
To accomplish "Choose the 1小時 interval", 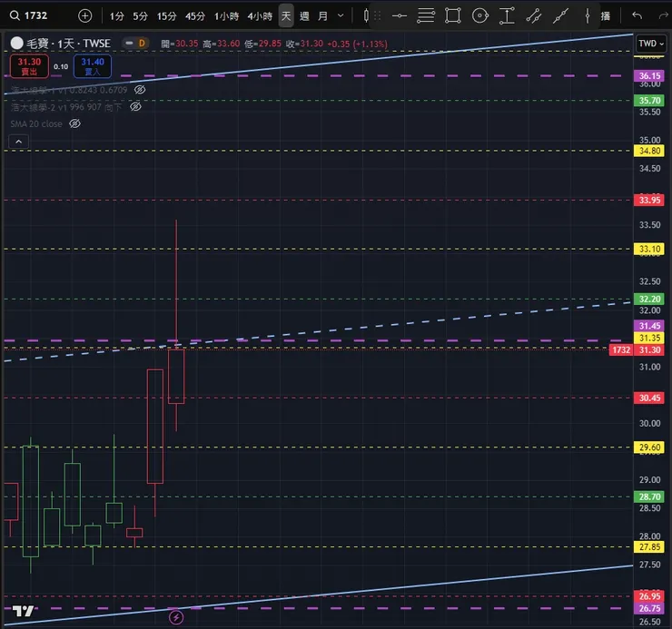I will [x=226, y=16].
